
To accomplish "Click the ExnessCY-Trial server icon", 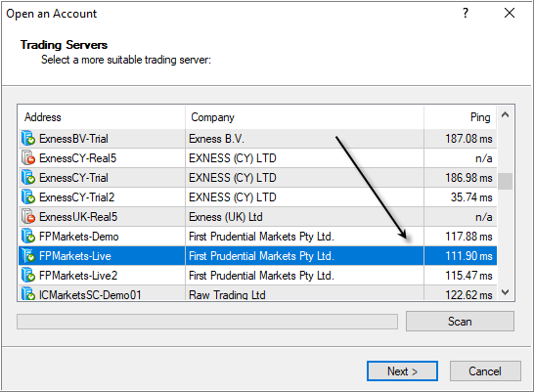I will tap(28, 178).
